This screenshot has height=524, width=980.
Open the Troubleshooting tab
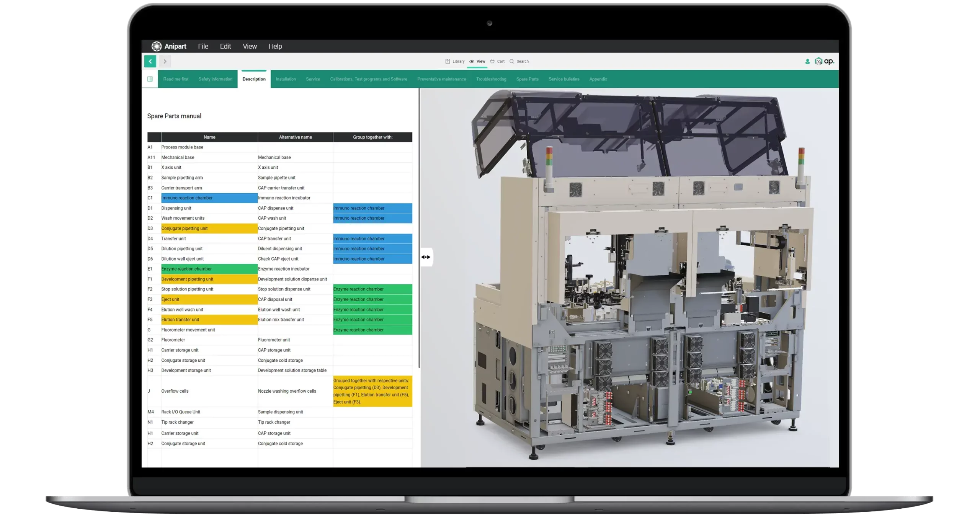click(491, 79)
